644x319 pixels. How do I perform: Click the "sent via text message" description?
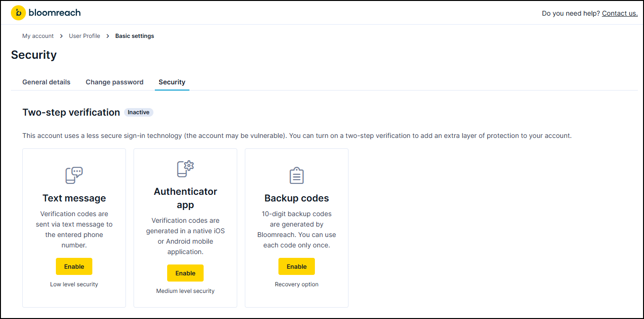74,229
